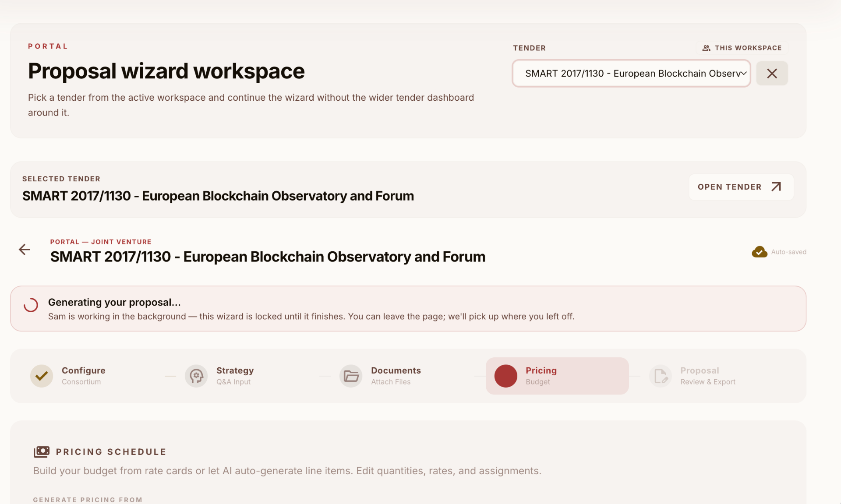Click the Proposal document-edit icon

point(660,376)
